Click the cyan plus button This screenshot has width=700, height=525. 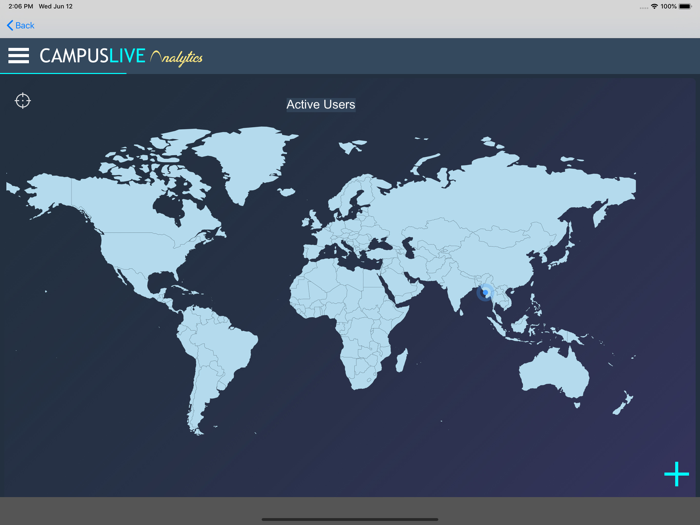click(x=676, y=474)
